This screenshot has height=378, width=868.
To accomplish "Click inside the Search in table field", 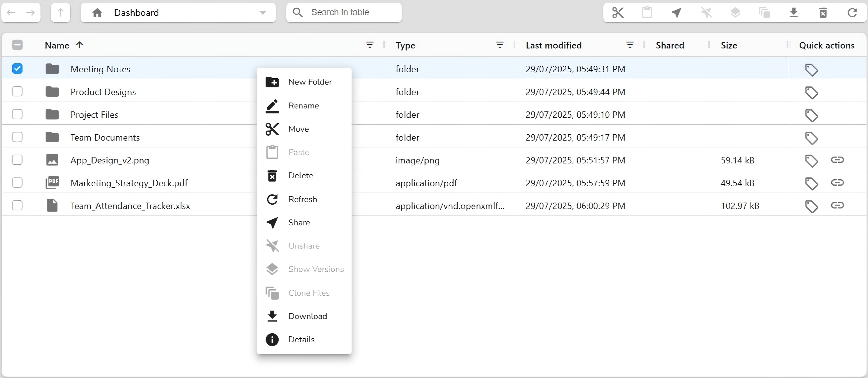I will pyautogui.click(x=343, y=13).
